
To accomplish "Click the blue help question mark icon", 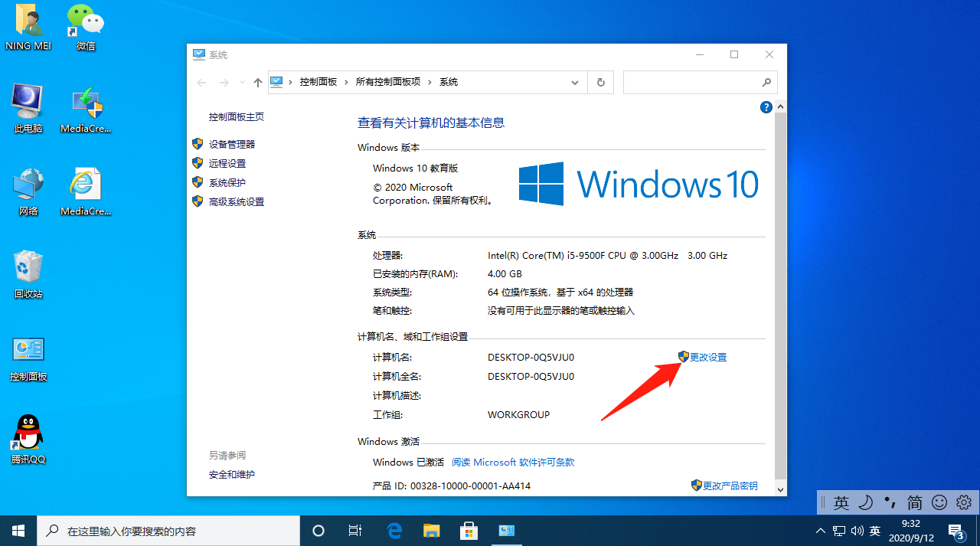I will [x=766, y=107].
